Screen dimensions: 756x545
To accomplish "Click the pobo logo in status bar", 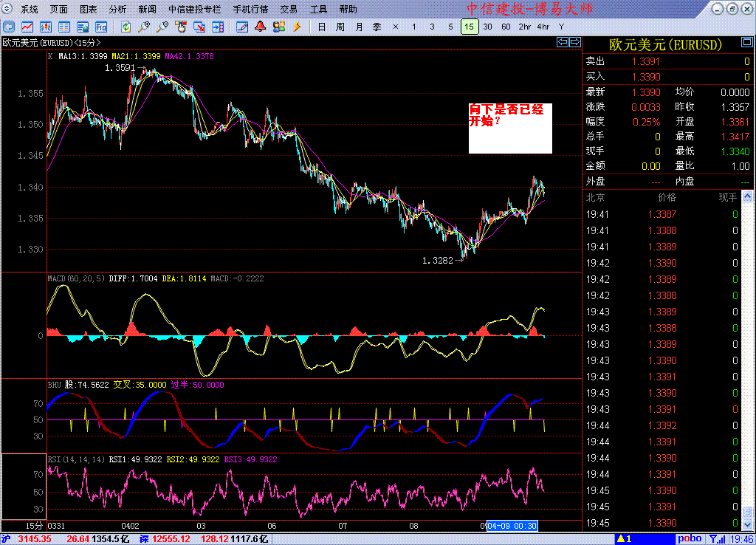I will (x=690, y=539).
